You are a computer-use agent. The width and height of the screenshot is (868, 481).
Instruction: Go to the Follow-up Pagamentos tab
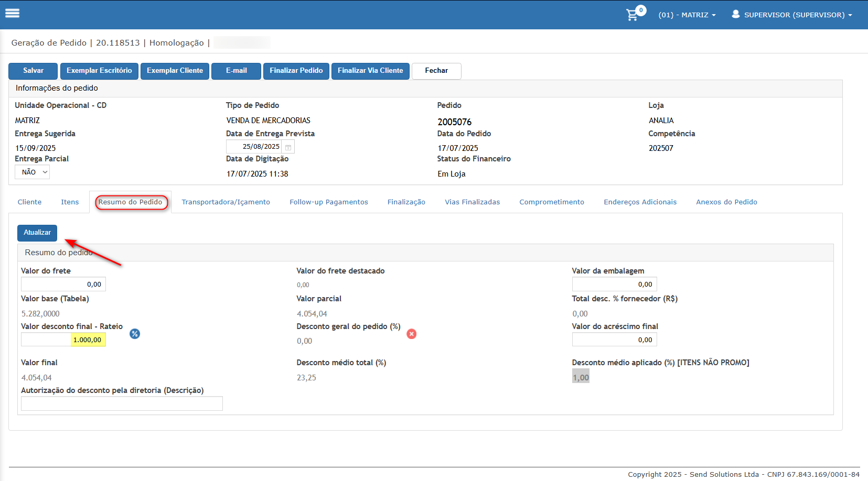click(x=329, y=202)
